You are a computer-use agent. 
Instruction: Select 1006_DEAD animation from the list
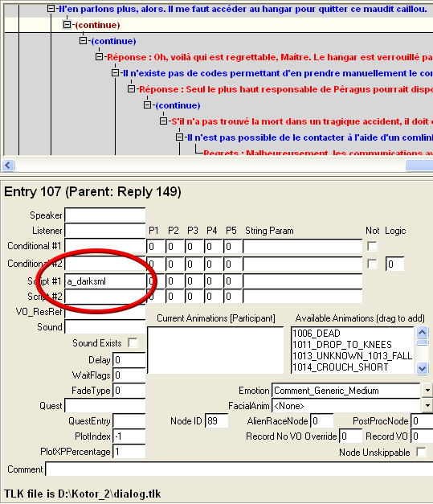click(x=317, y=334)
